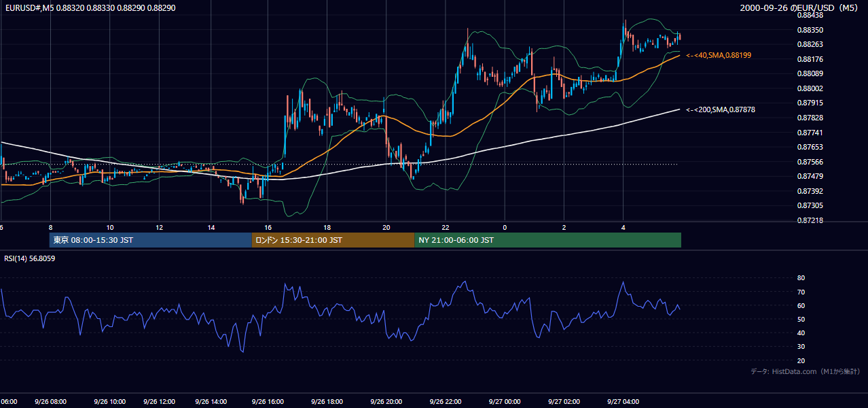Click hour label 4 under the price chart
The height and width of the screenshot is (408, 868).
[623, 228]
